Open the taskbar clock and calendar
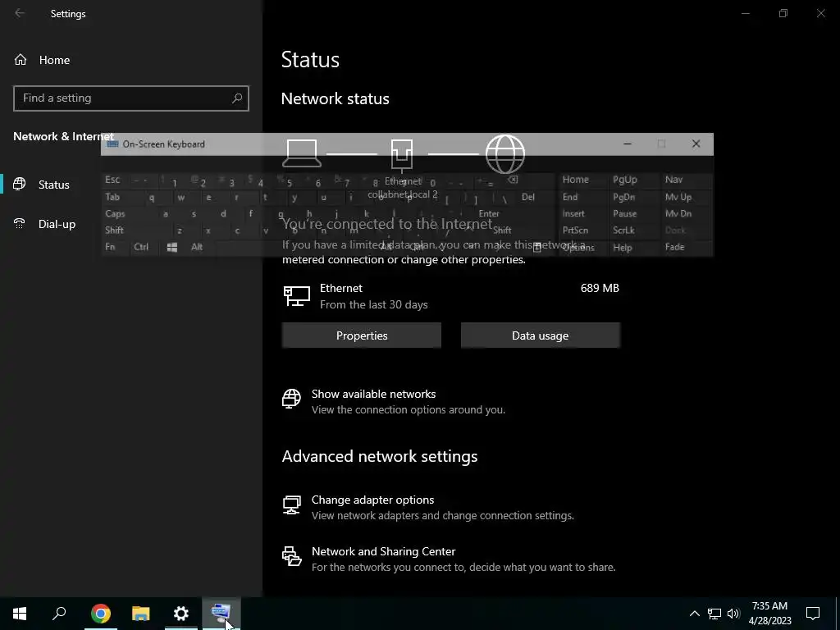 pos(769,614)
